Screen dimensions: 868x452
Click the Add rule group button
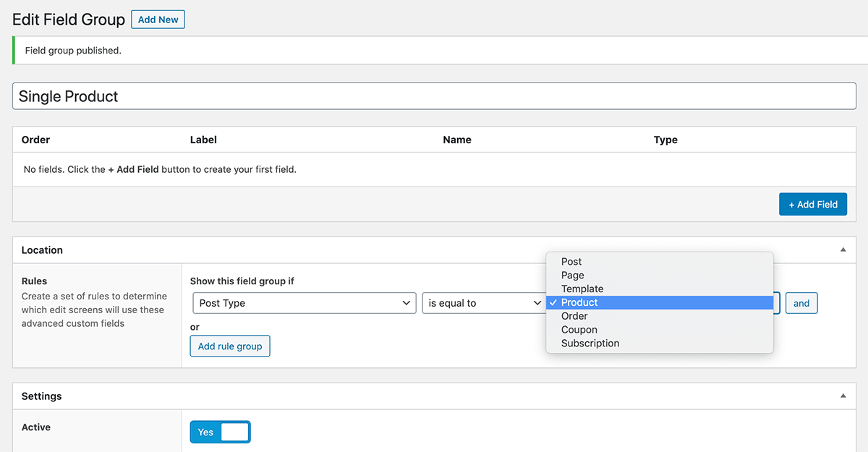coord(230,346)
